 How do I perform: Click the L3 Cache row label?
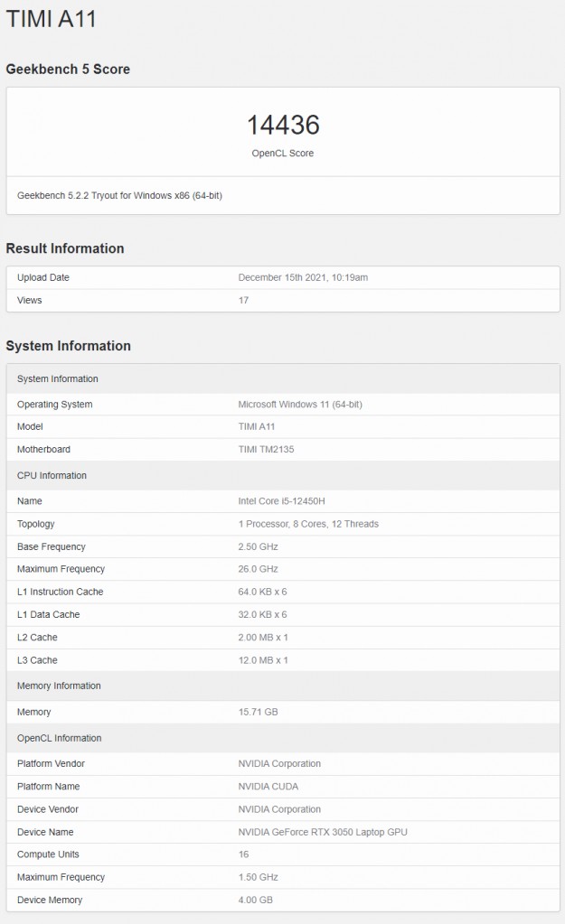37,660
